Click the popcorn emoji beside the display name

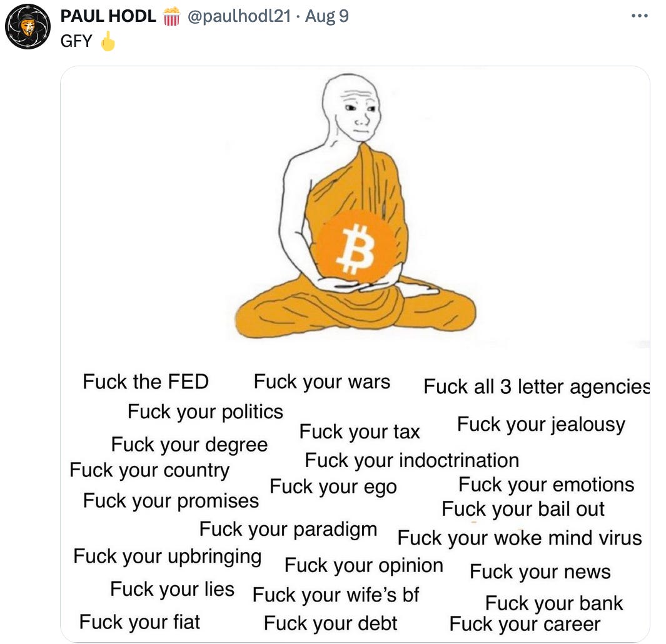(x=171, y=16)
